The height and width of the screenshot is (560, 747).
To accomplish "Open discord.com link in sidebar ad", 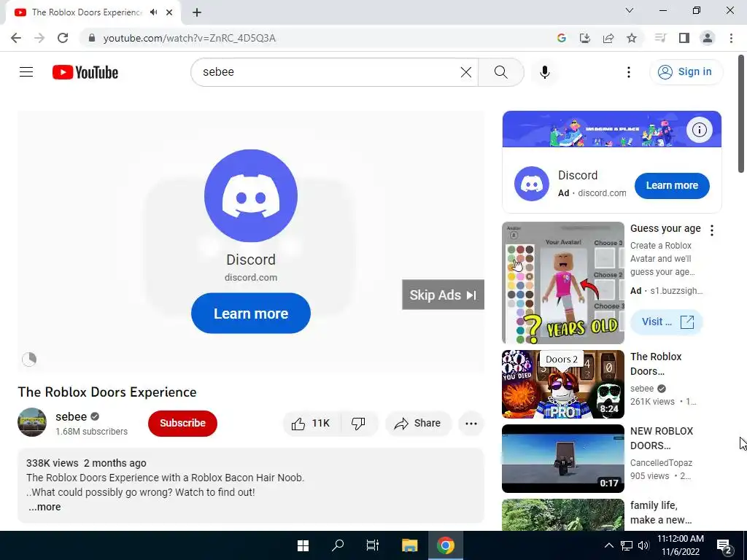I will (x=602, y=192).
